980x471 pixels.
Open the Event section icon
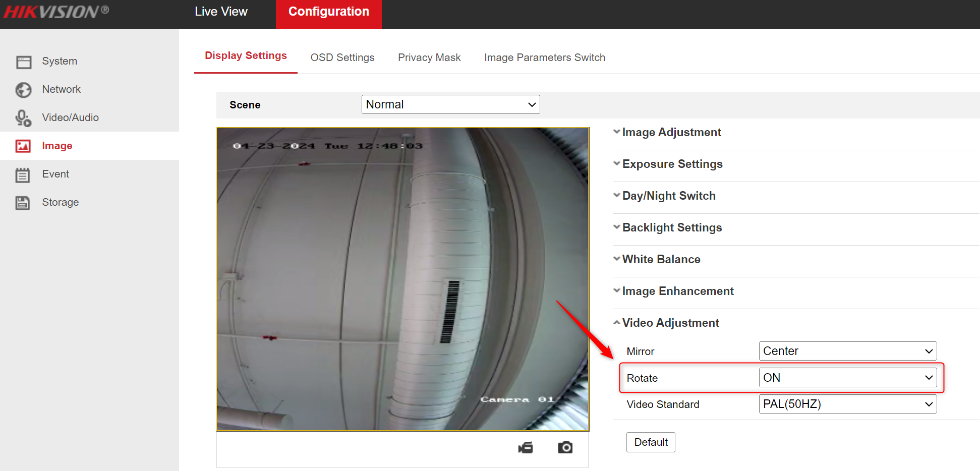24,174
